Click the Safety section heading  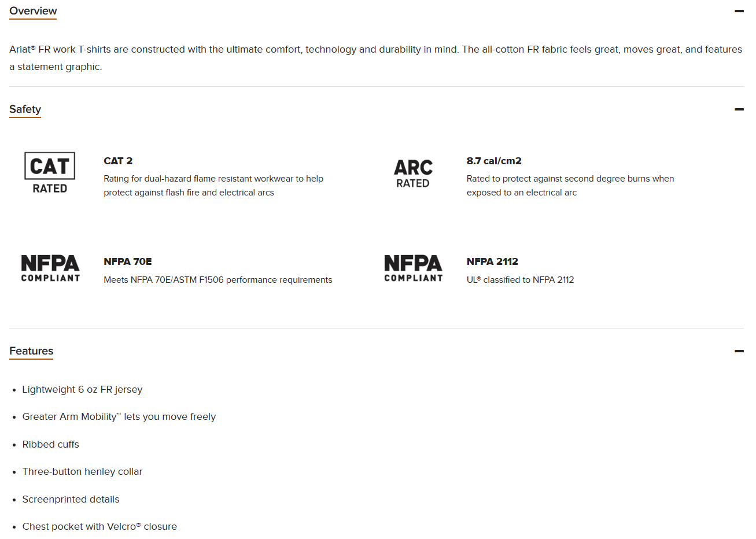(x=25, y=109)
